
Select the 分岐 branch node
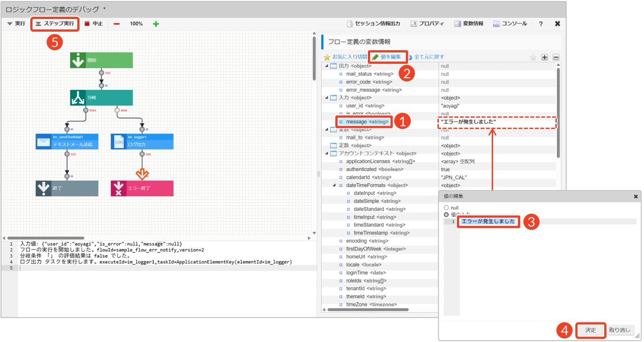[x=101, y=97]
